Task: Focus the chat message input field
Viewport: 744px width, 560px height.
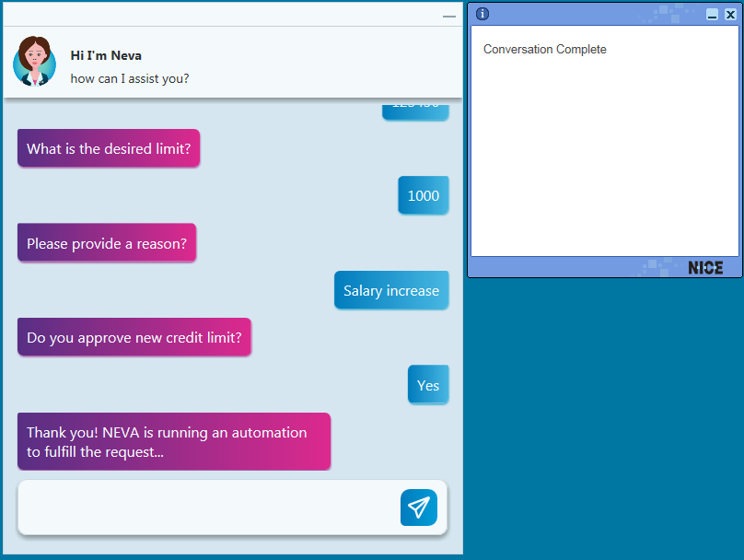Action: pyautogui.click(x=207, y=507)
